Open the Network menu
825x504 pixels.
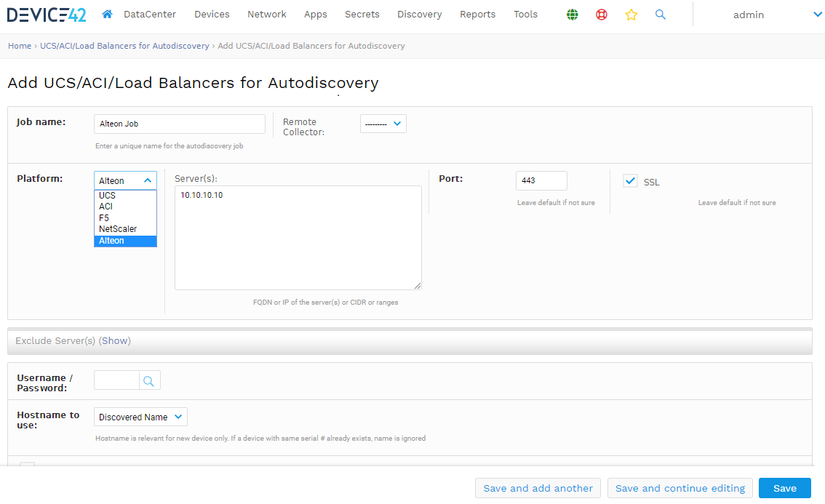tap(266, 14)
